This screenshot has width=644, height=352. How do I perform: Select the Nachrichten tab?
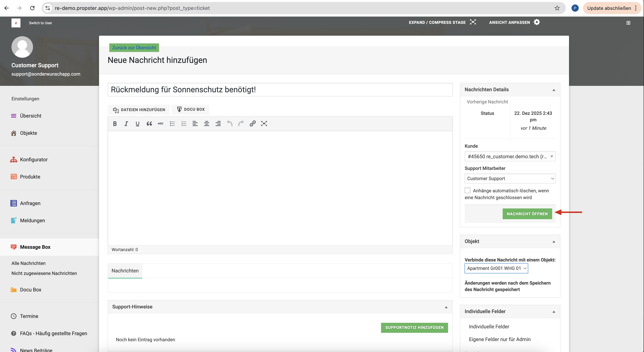[125, 271]
